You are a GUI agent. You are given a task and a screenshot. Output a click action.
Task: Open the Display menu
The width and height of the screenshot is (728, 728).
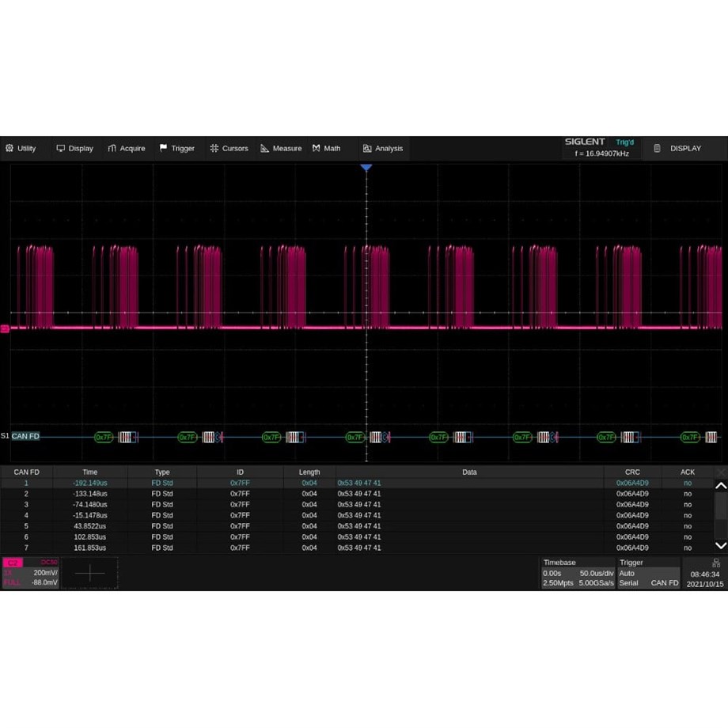coord(74,148)
